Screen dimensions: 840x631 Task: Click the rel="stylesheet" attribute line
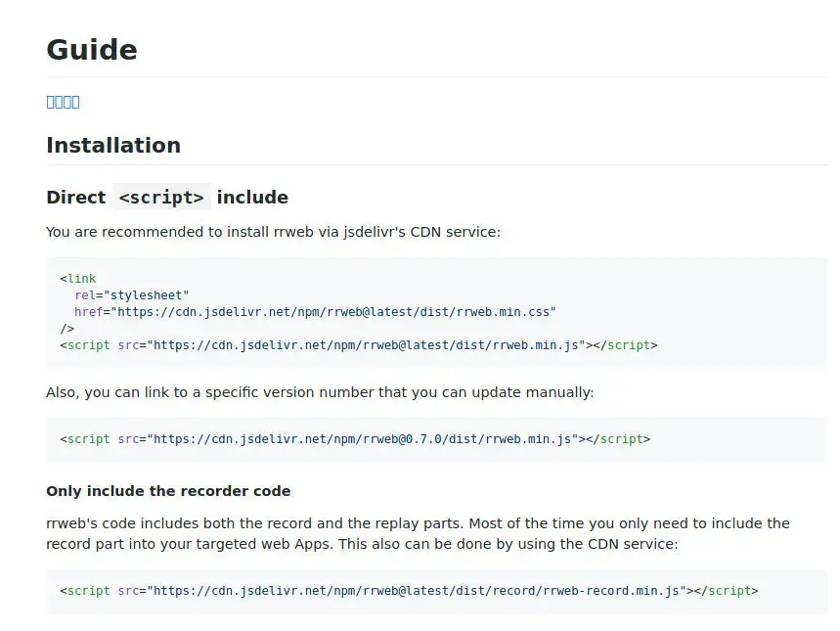pyautogui.click(x=131, y=295)
